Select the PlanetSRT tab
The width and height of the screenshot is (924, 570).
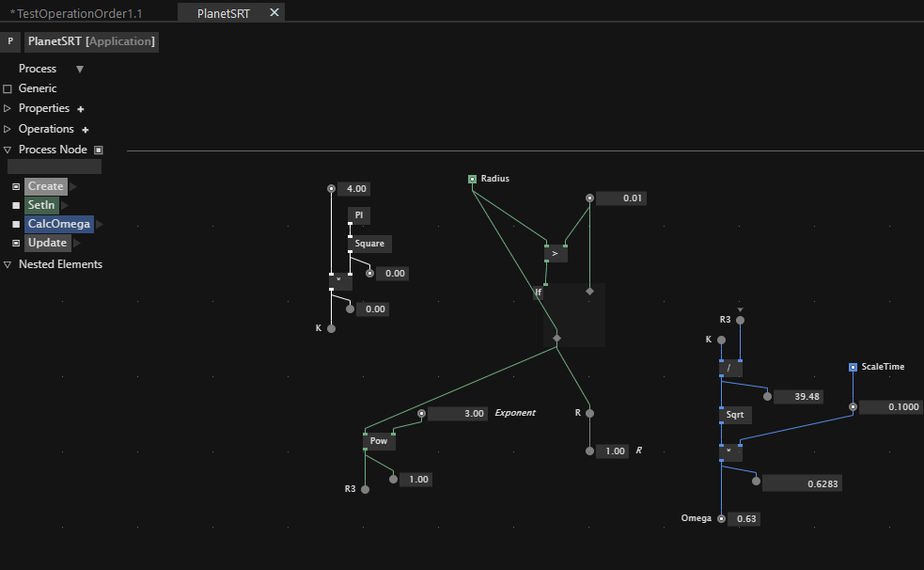pyautogui.click(x=223, y=13)
